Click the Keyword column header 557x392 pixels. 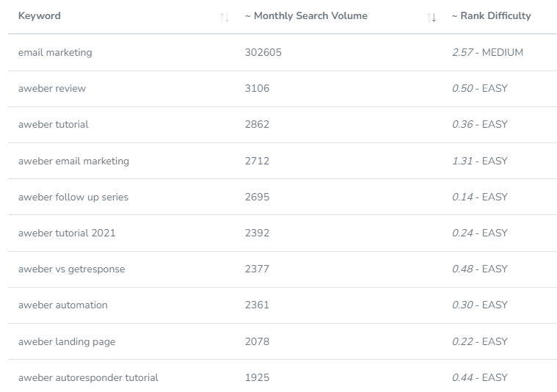40,15
